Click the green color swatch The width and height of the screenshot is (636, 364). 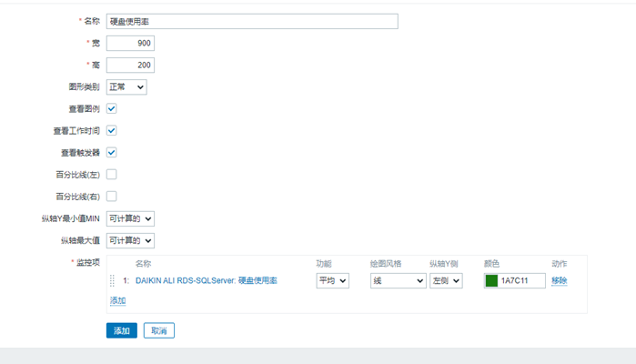[491, 281]
